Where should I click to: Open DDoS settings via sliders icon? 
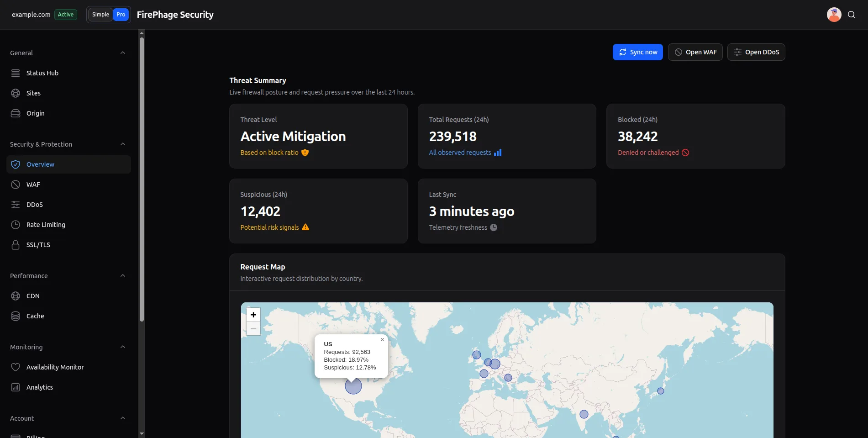15,204
